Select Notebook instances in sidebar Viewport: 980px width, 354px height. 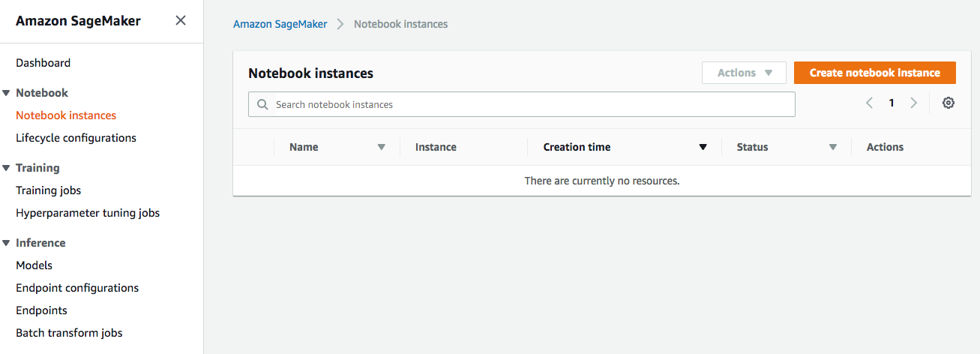click(x=66, y=115)
